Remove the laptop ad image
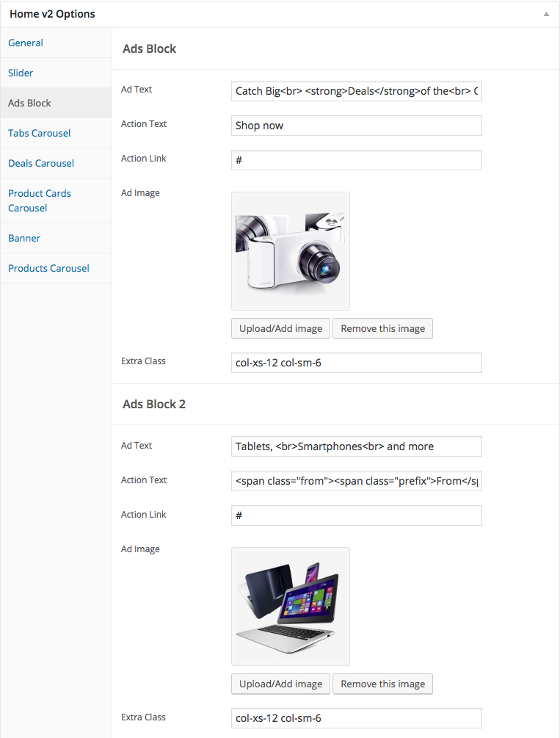Viewport: 560px width, 738px height. pyautogui.click(x=382, y=684)
